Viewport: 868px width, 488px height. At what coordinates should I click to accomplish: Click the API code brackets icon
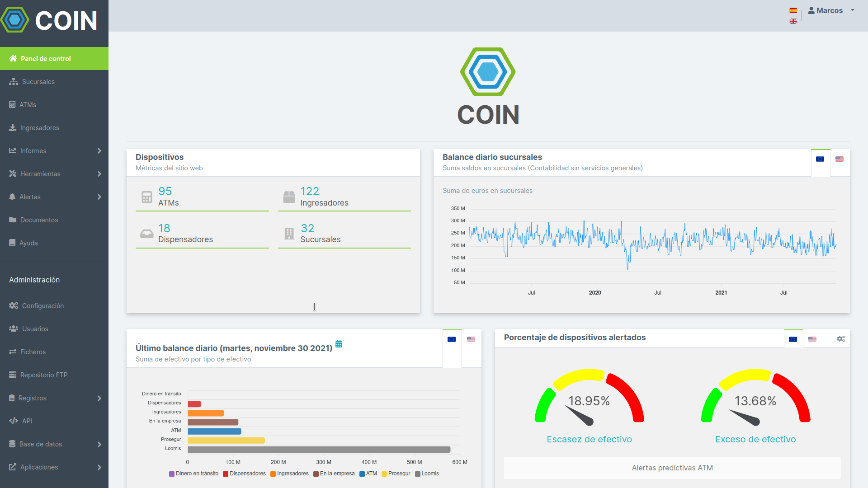[x=14, y=421]
